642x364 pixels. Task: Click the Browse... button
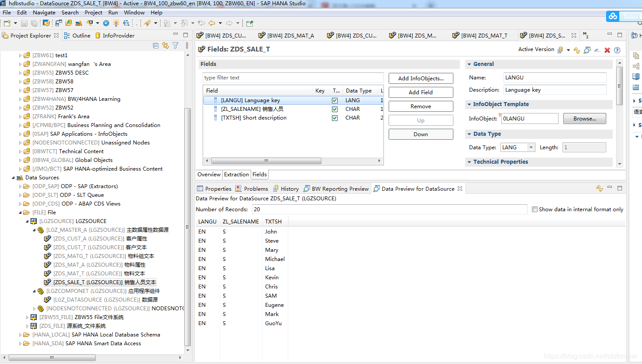[584, 119]
